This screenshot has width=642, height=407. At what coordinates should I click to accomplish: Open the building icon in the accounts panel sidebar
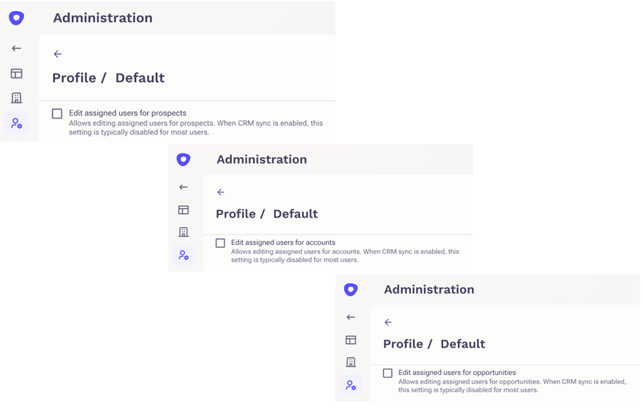pos(183,232)
